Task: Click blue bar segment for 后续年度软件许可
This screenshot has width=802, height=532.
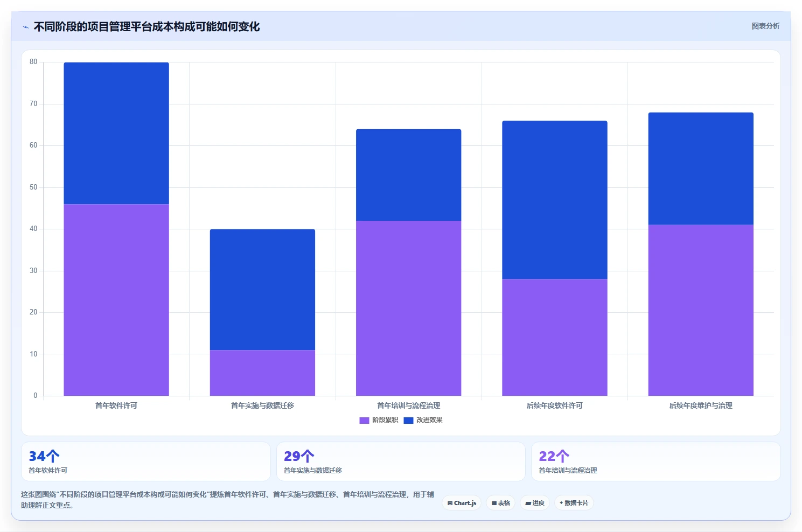Action: (555, 200)
